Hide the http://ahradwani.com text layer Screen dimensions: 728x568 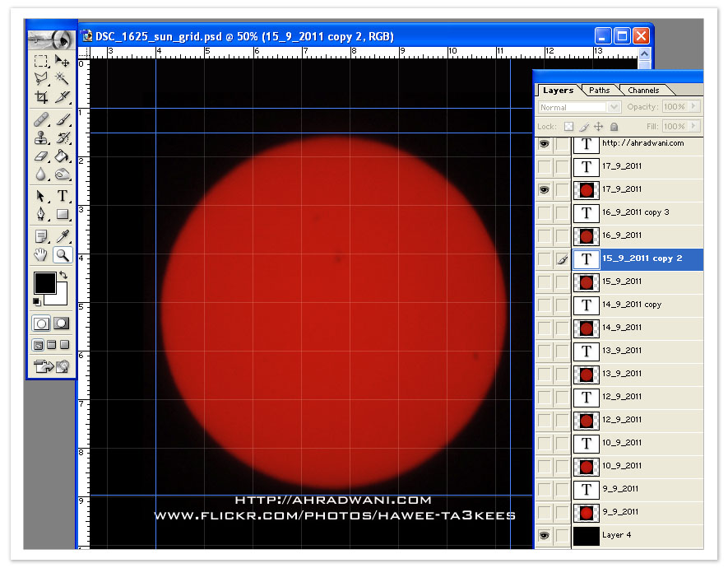(544, 143)
